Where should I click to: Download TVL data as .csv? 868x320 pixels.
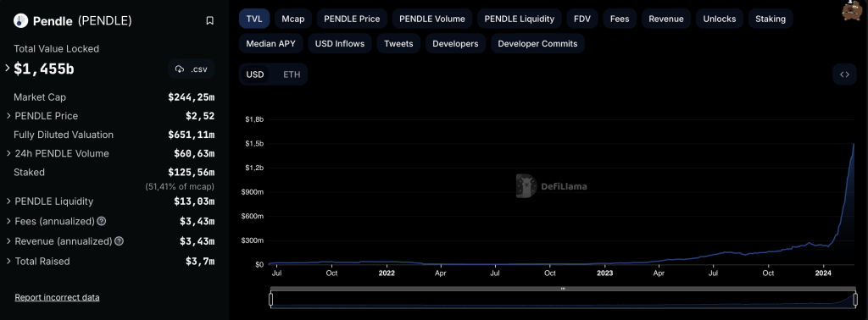(x=192, y=69)
